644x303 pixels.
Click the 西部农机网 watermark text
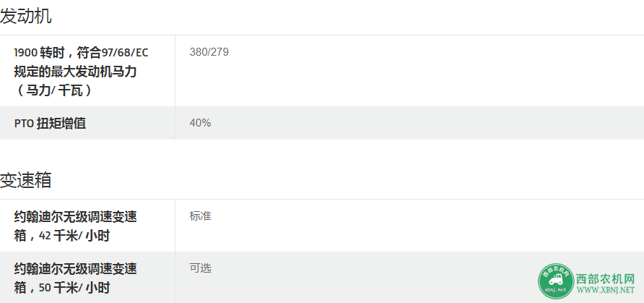(x=606, y=280)
